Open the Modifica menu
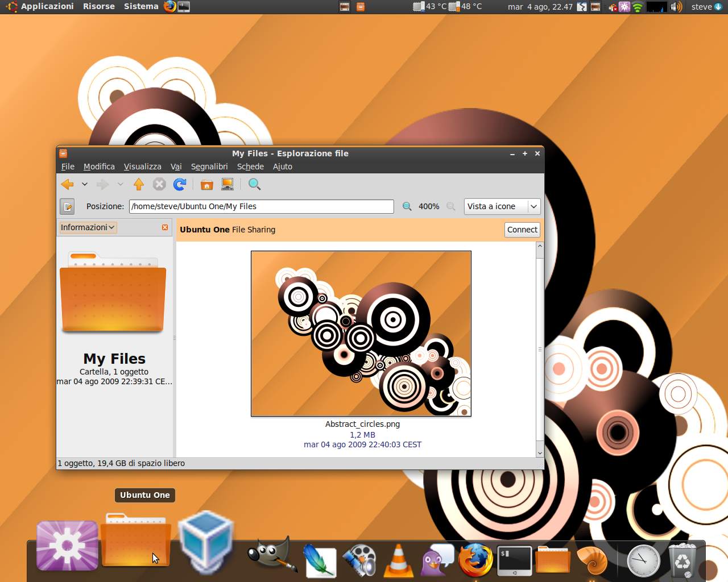The height and width of the screenshot is (582, 728). (x=99, y=167)
